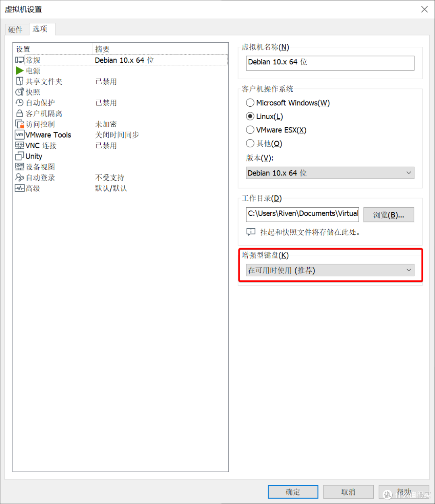The width and height of the screenshot is (435, 504).
Task: Pick the 其他 (Other) radio button
Action: pos(250,143)
